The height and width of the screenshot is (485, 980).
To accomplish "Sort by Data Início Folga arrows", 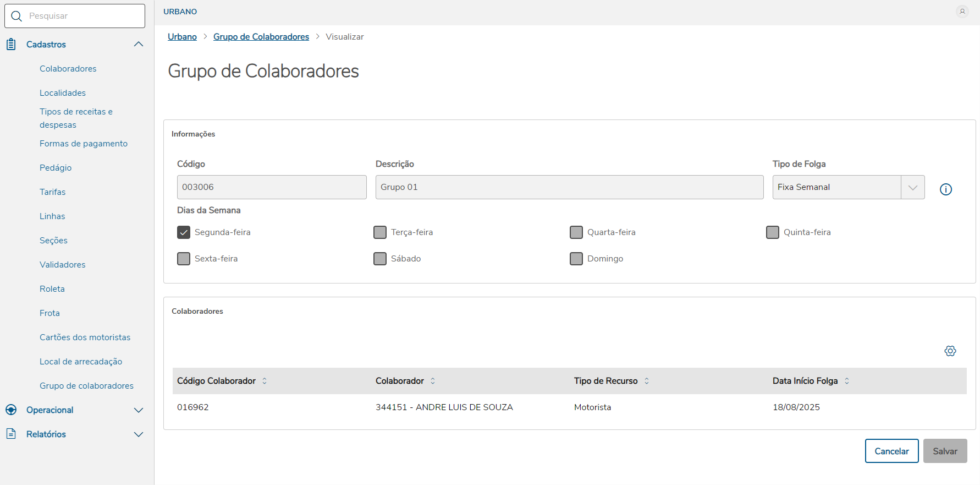I will tap(847, 381).
